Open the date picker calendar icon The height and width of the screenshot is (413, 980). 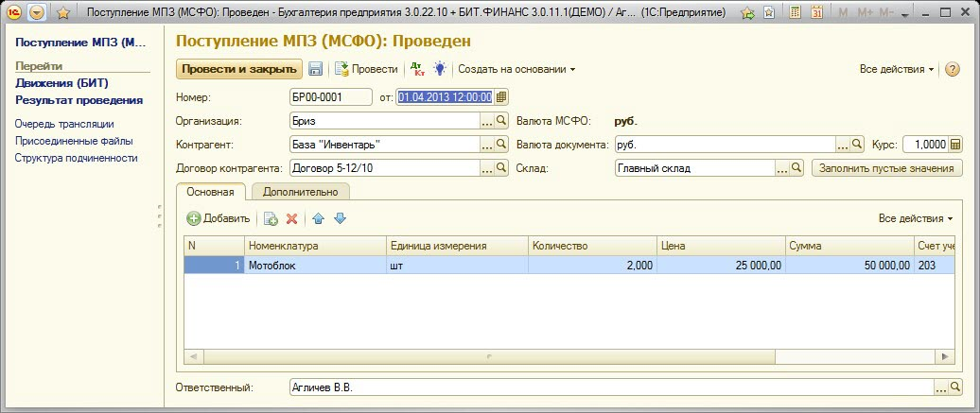[x=501, y=96]
